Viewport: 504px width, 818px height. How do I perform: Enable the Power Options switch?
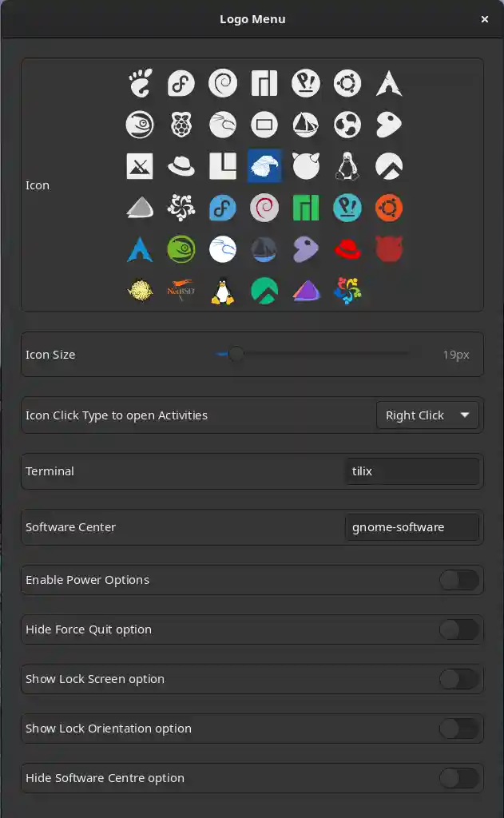click(x=459, y=580)
